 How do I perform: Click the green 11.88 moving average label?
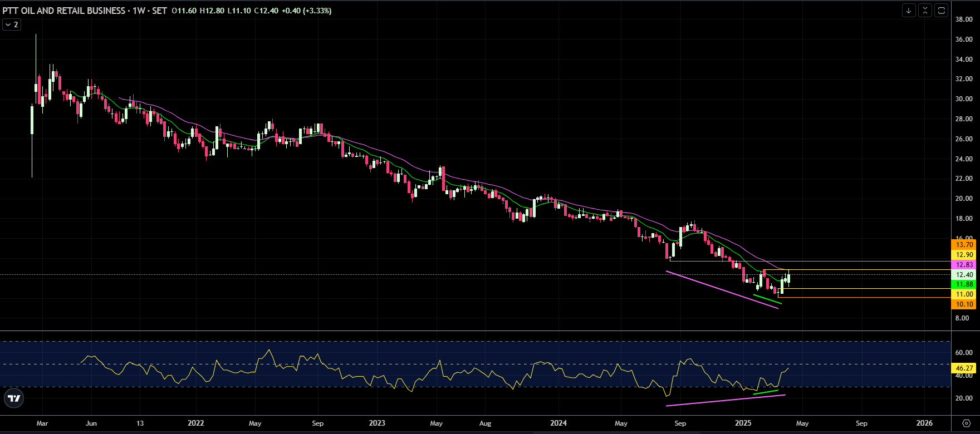click(964, 284)
